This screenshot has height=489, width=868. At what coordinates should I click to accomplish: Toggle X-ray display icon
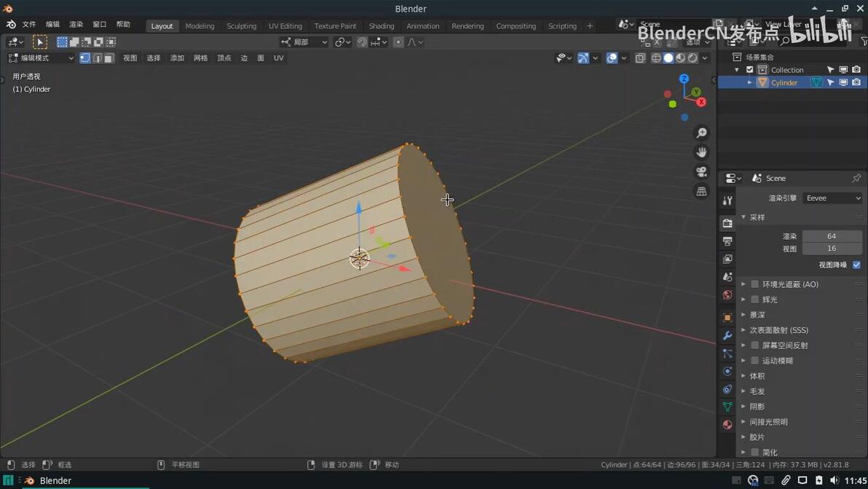(641, 58)
